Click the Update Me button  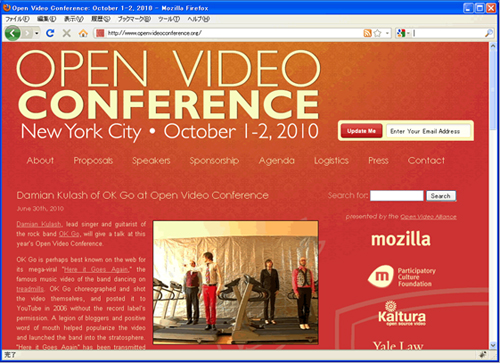(361, 131)
